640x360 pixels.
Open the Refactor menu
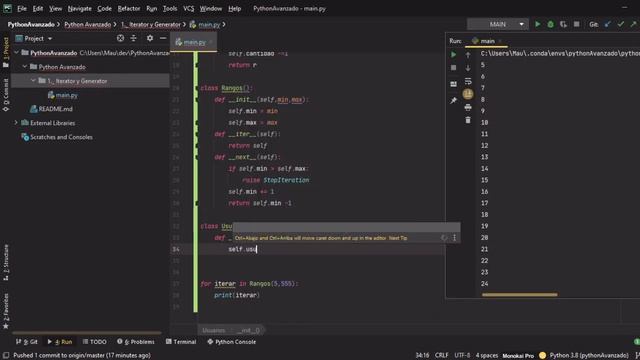129,8
